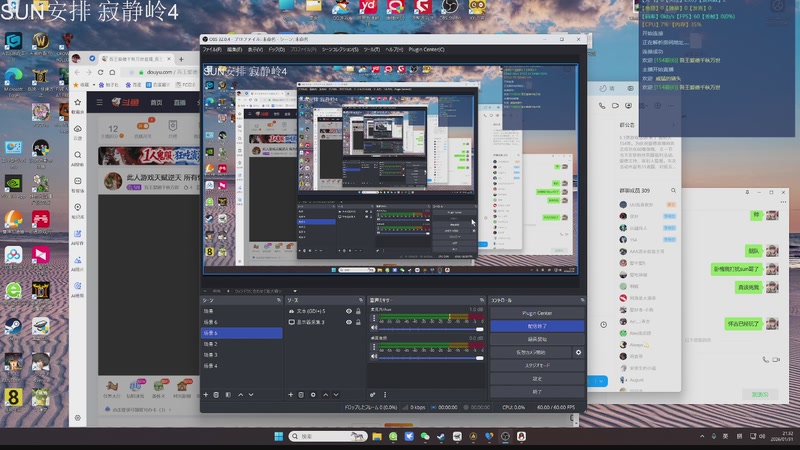Mute the second audio mixer channel speaker
Screen dimensions: 800x450
[x=374, y=357]
